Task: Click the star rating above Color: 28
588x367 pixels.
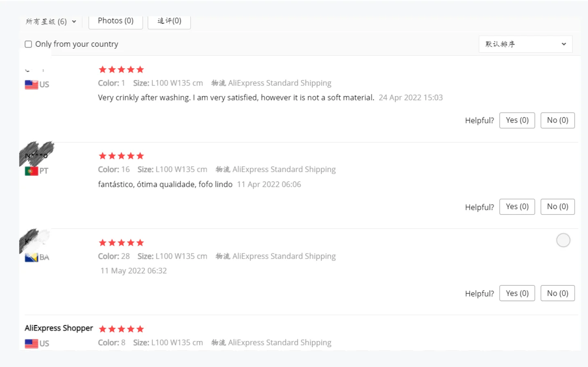Action: (x=121, y=243)
